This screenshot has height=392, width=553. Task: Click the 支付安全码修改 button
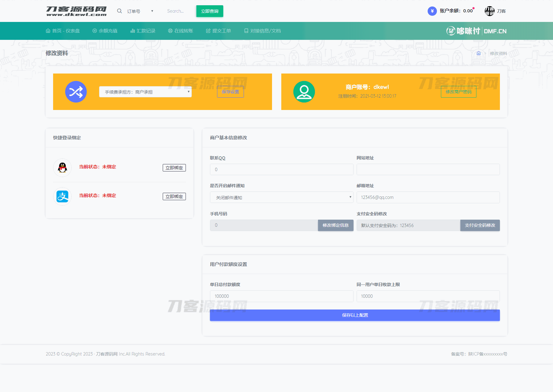click(480, 226)
